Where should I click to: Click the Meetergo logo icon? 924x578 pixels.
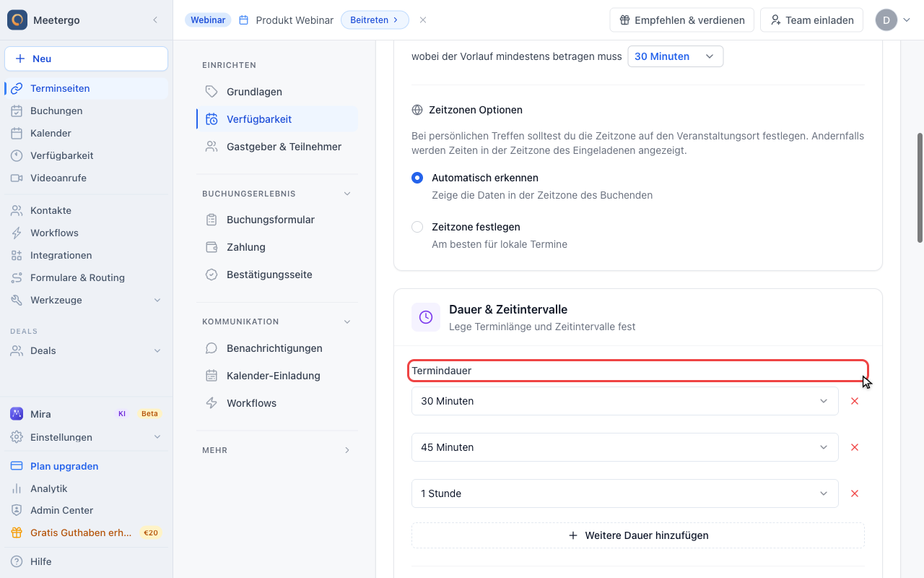point(17,20)
